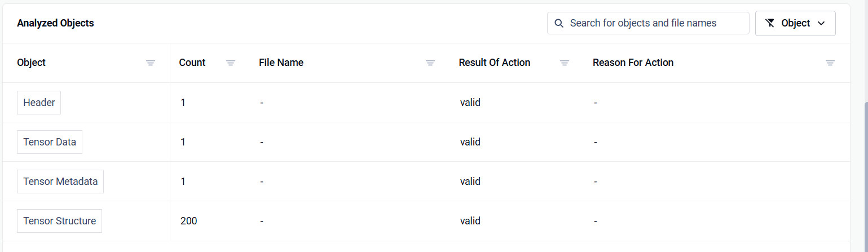Screen dimensions: 868x252
Task: Open the Result Of Action filter icon
Action: (x=565, y=63)
